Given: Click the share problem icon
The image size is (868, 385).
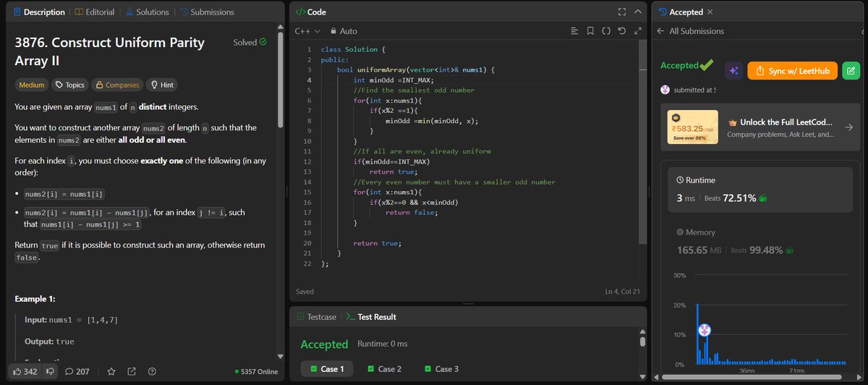Looking at the screenshot, I should 132,371.
